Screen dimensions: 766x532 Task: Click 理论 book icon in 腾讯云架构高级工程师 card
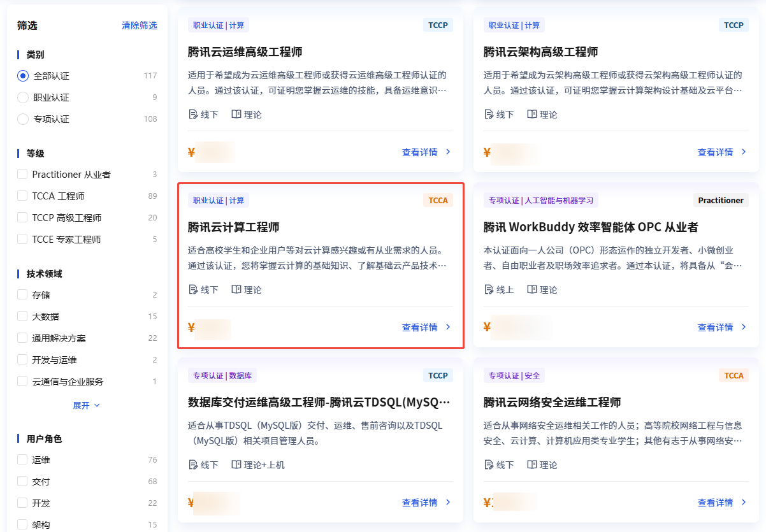click(532, 115)
